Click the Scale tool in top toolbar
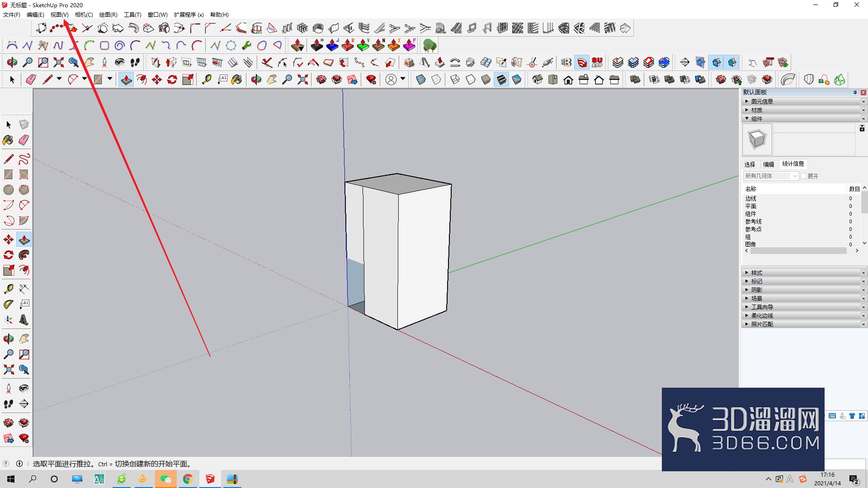This screenshot has height=488, width=868. pyautogui.click(x=188, y=80)
